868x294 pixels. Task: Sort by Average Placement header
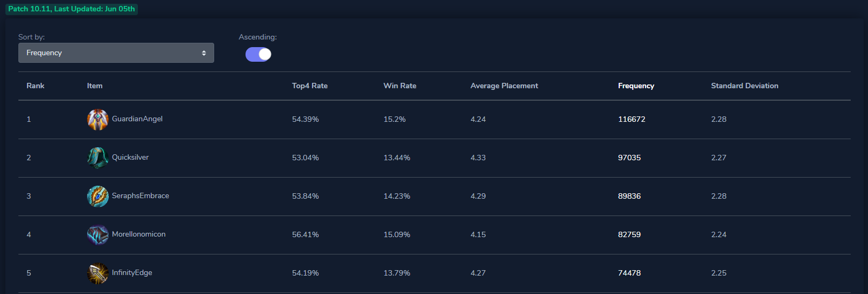pyautogui.click(x=504, y=86)
